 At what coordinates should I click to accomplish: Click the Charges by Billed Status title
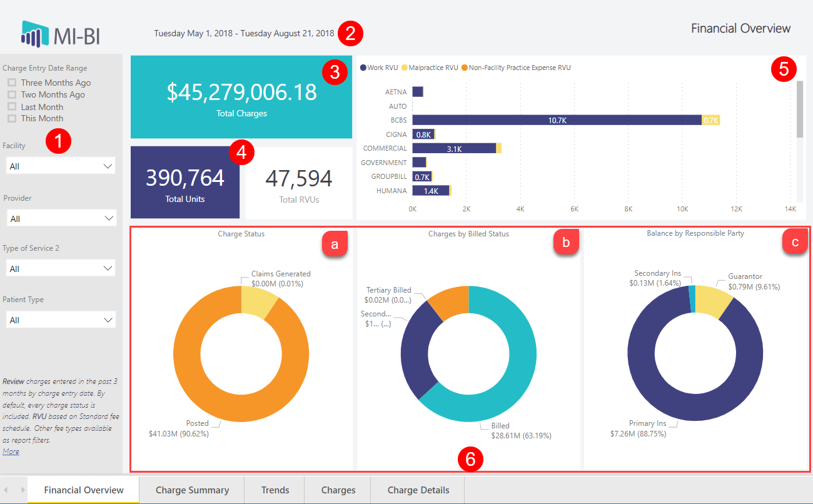pos(468,234)
